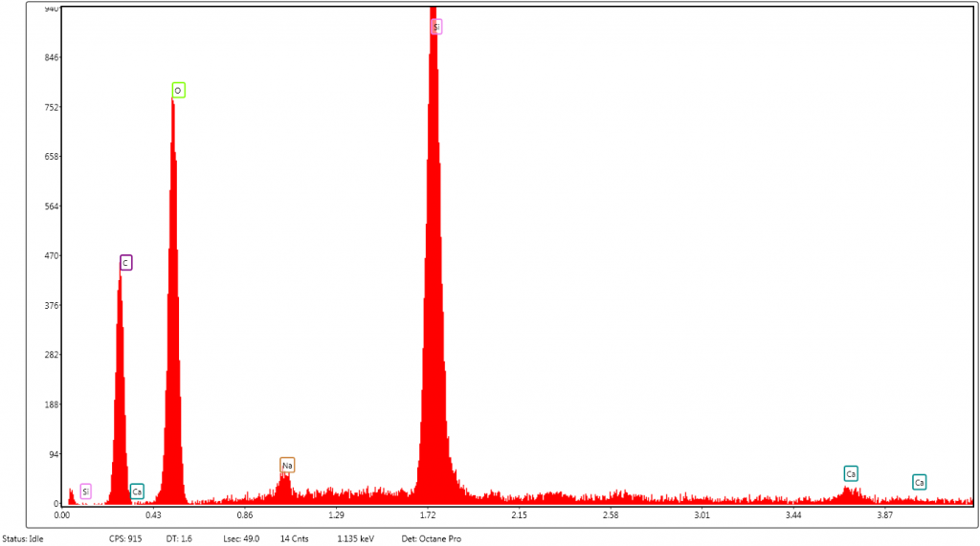Select the purple C element label
Image resolution: width=980 pixels, height=546 pixels.
coord(125,263)
